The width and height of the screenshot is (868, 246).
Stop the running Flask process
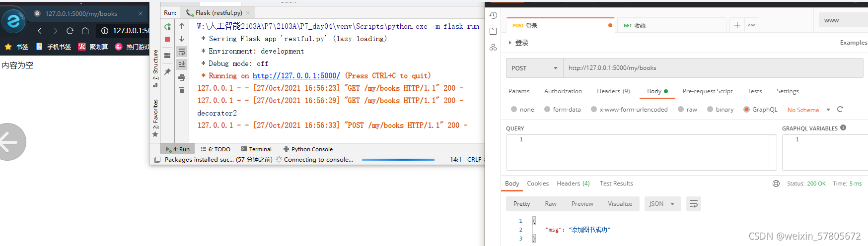tap(167, 39)
